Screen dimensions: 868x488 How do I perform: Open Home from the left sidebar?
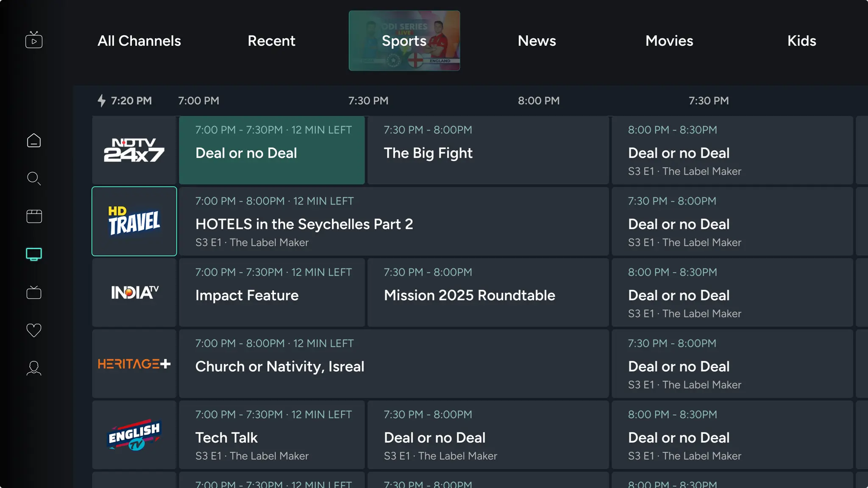34,140
